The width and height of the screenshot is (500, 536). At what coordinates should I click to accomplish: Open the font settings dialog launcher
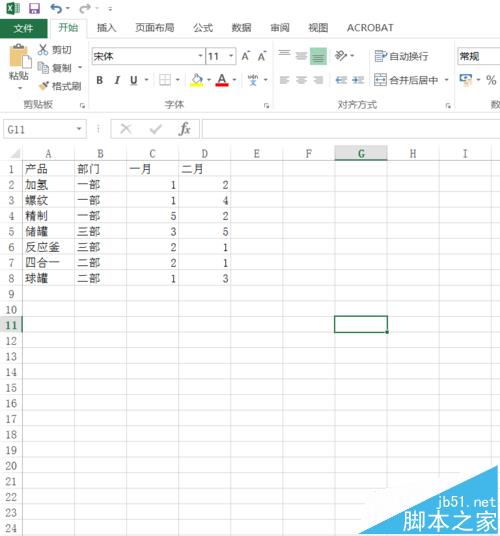click(266, 106)
